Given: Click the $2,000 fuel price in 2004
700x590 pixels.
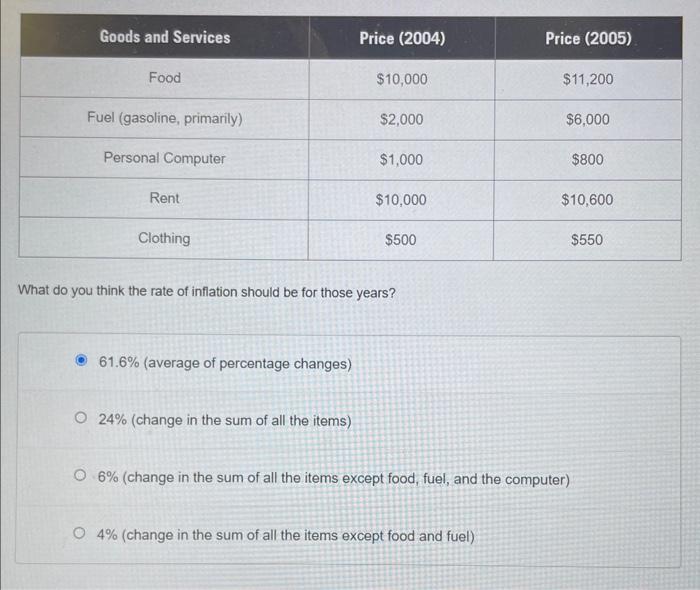Looking at the screenshot, I should pos(401,119).
